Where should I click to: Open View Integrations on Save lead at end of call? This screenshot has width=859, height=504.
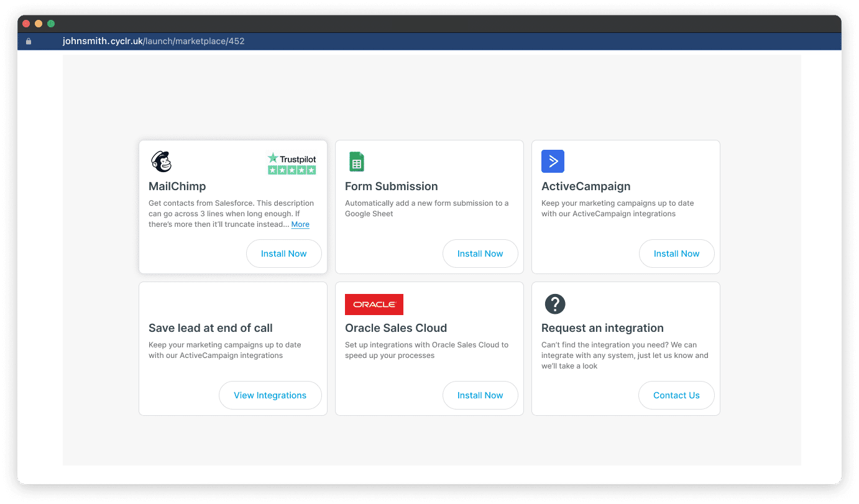[x=270, y=395]
